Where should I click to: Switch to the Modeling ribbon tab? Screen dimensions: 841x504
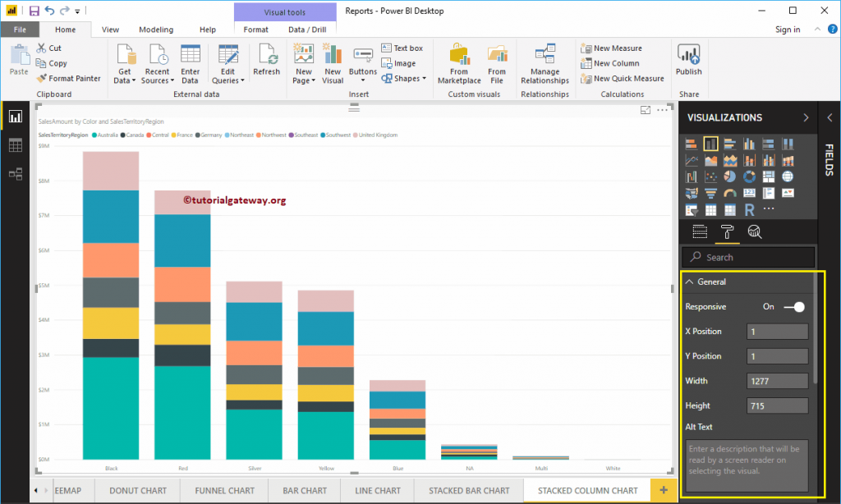156,29
